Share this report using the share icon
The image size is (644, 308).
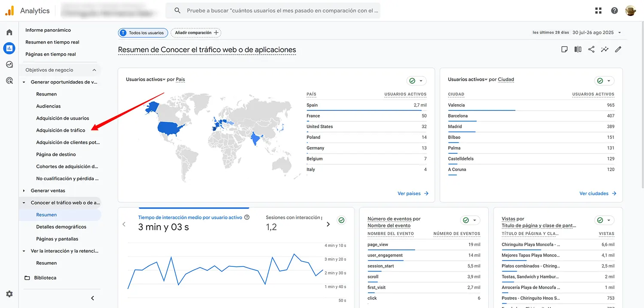click(591, 49)
